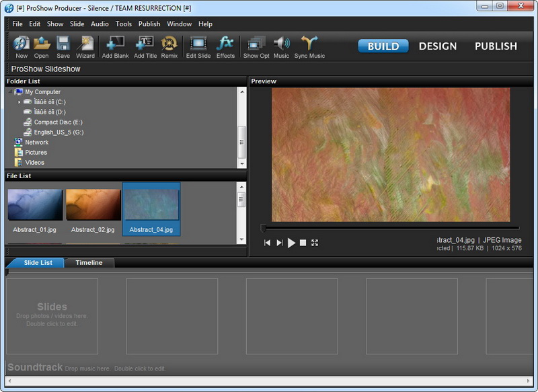Launch the Remix feature

click(x=169, y=42)
